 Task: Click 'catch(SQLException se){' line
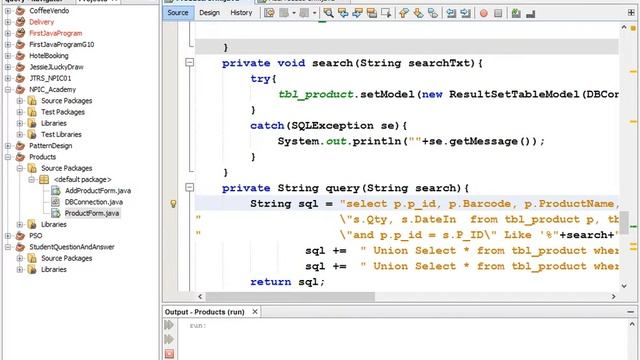[x=329, y=126]
